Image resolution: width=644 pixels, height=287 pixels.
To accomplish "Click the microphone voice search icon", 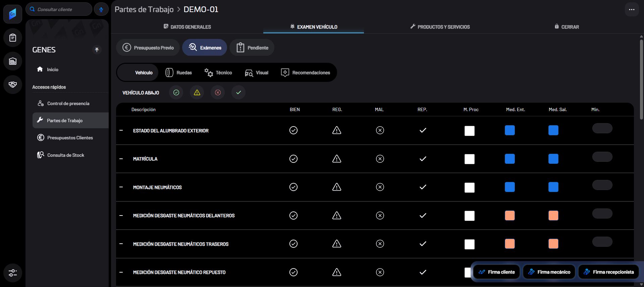I will (x=101, y=9).
